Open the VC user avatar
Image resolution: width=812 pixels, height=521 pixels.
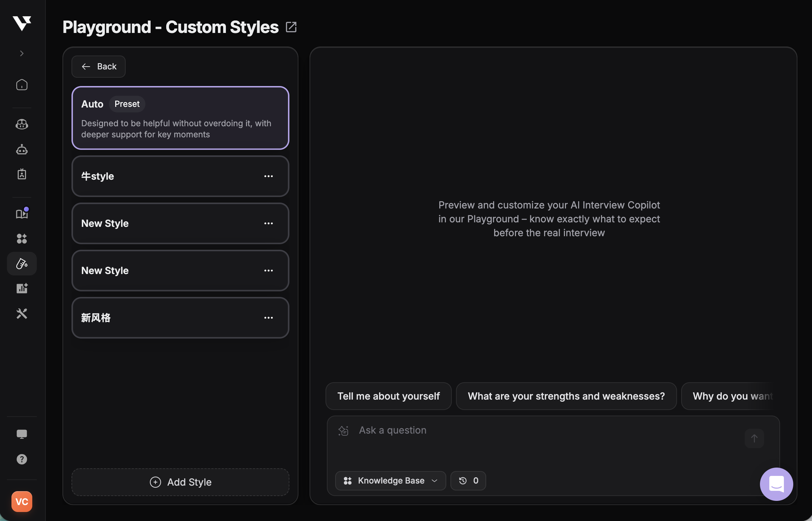pos(22,502)
